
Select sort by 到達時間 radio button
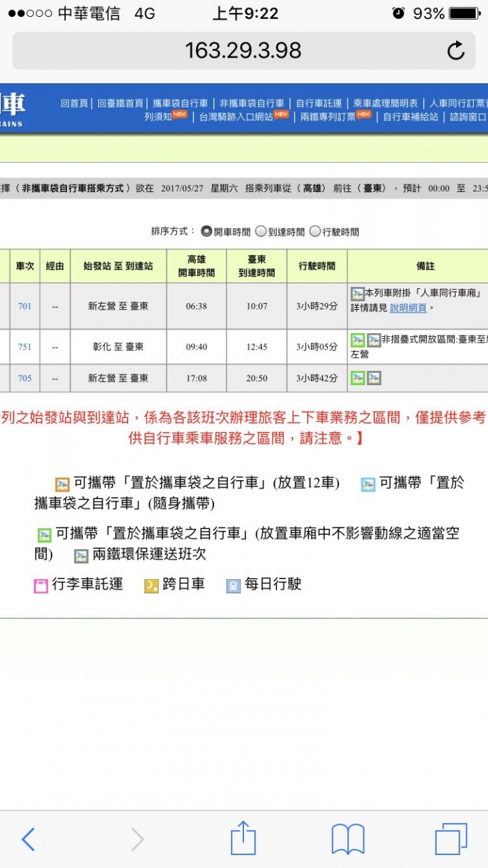click(260, 231)
